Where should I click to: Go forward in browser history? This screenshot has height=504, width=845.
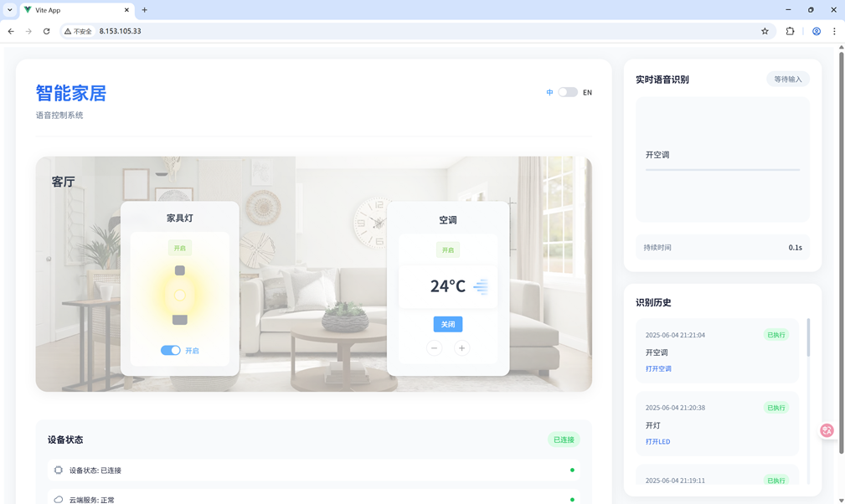(28, 31)
